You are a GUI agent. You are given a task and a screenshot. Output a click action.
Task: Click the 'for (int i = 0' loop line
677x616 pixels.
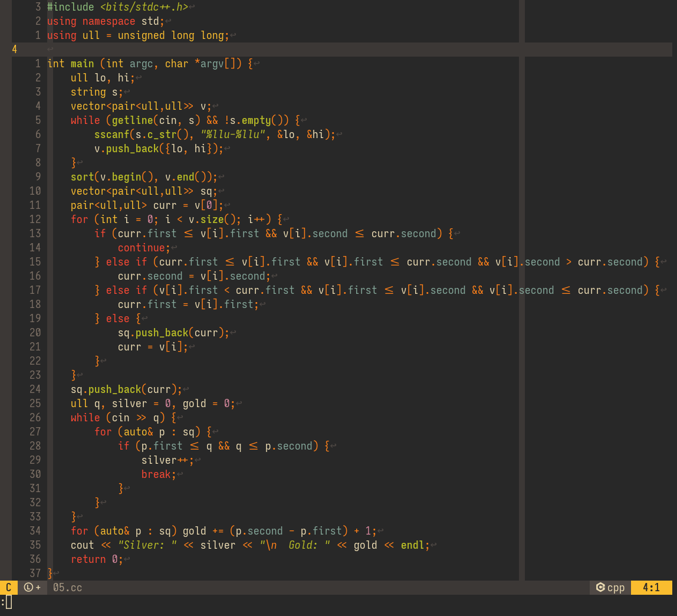[176, 219]
